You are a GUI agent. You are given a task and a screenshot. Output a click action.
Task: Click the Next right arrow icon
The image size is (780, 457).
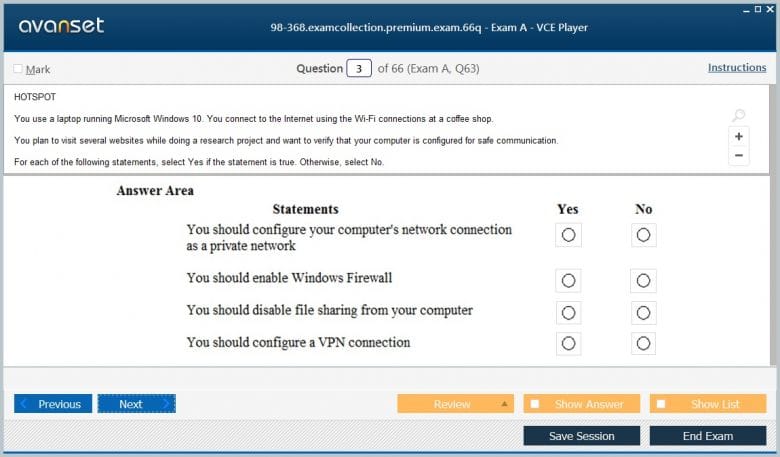click(166, 404)
